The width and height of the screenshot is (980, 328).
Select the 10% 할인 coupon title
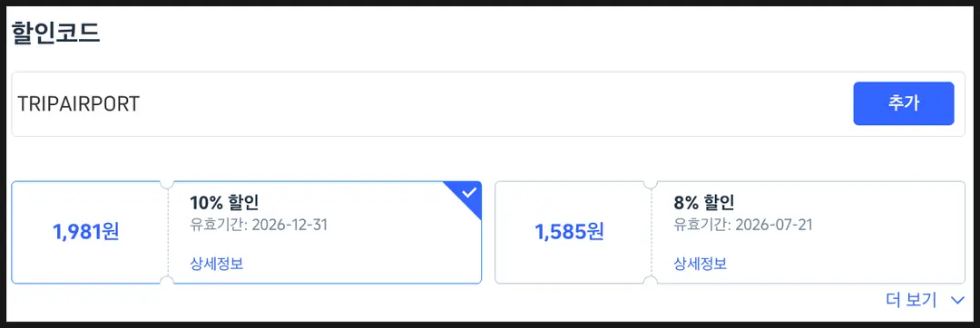[x=224, y=202]
